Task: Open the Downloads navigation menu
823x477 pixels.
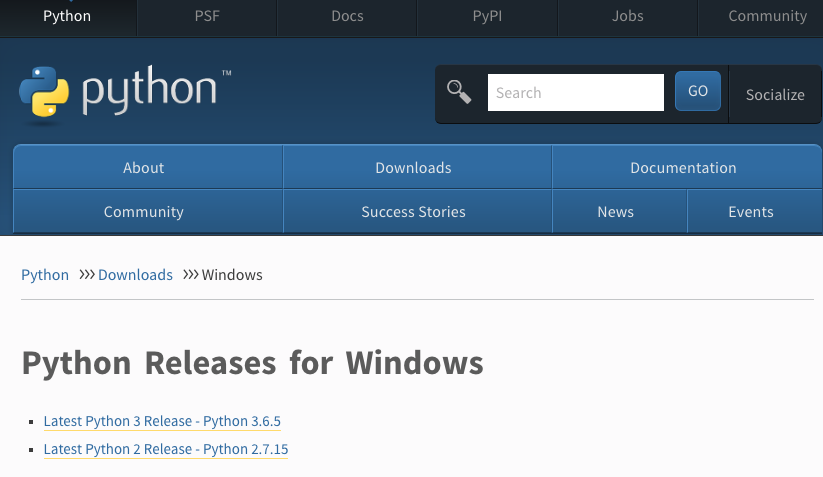Action: coord(417,167)
